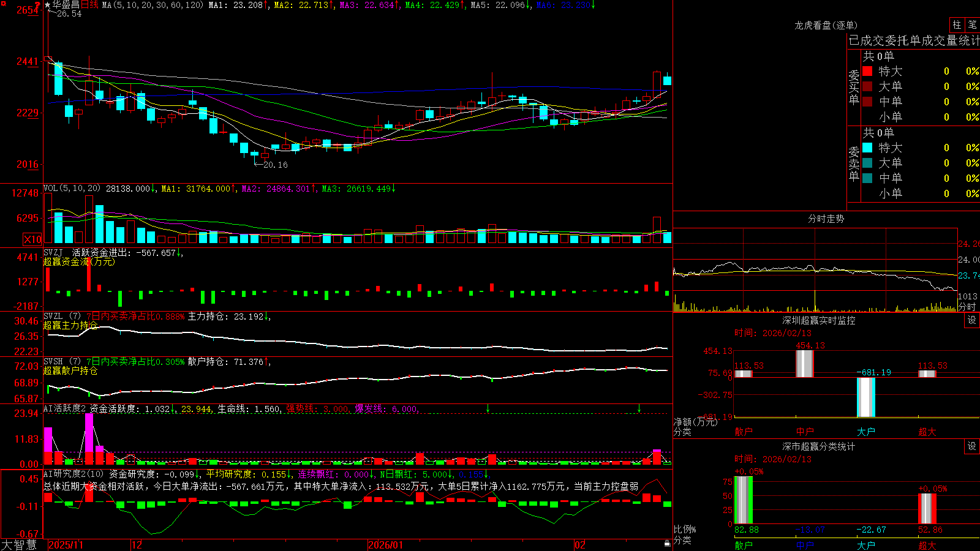980x551 pixels.
Task: Click the 大智慧 logo in the bottom corner
Action: click(x=19, y=545)
